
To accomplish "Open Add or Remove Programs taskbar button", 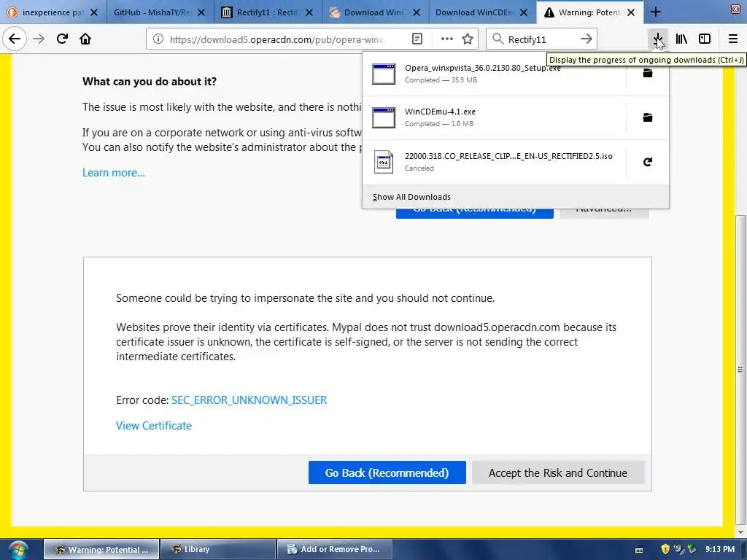I will (x=334, y=550).
